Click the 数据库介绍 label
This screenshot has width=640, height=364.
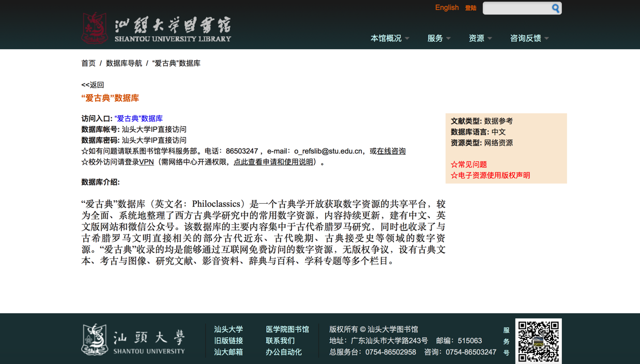pyautogui.click(x=100, y=182)
